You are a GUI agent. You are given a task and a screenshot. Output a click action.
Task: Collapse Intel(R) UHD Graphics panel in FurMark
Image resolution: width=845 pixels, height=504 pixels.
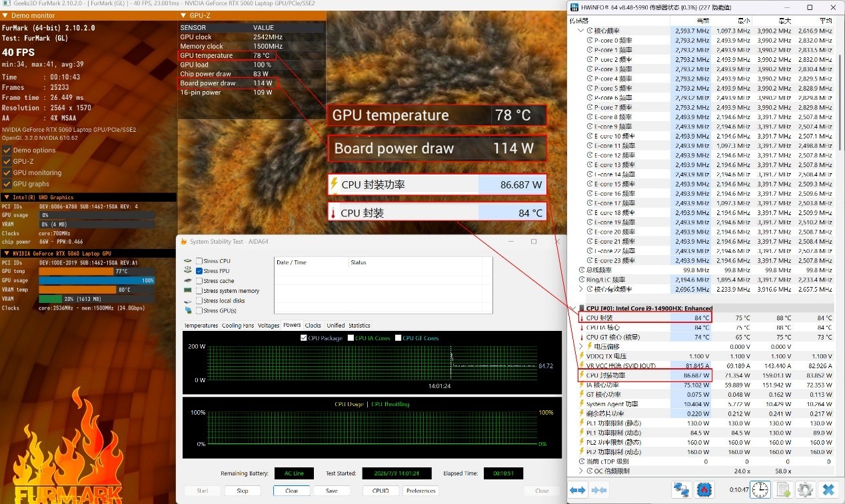click(7, 197)
